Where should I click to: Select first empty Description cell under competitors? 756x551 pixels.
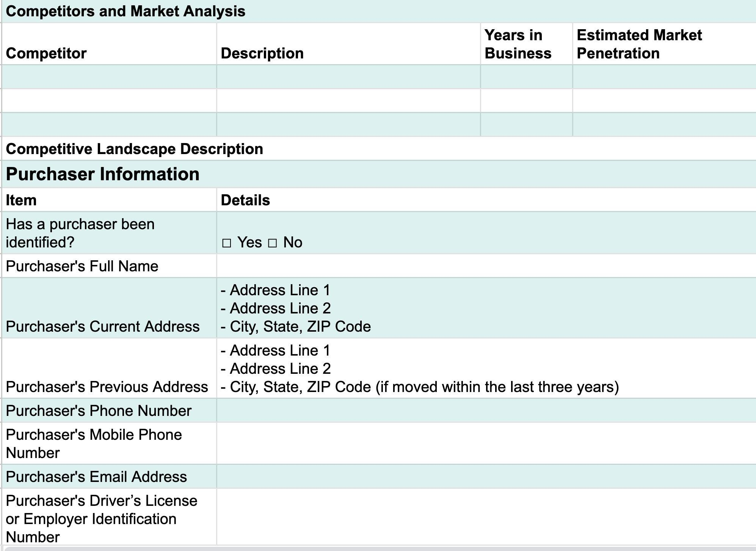tap(348, 77)
